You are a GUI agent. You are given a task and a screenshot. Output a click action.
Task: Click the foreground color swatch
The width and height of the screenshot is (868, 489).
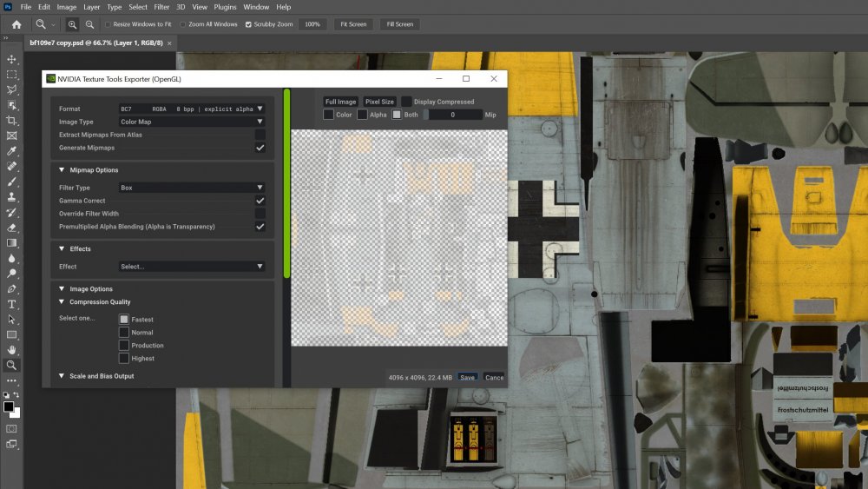click(9, 406)
